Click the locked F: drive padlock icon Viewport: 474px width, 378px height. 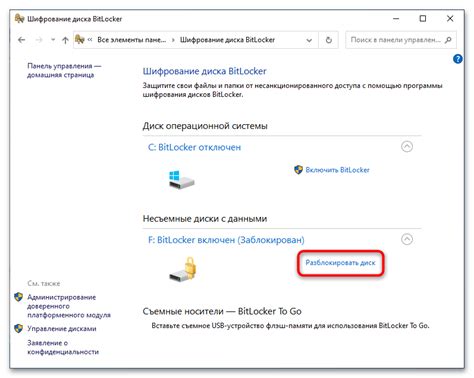click(x=183, y=269)
